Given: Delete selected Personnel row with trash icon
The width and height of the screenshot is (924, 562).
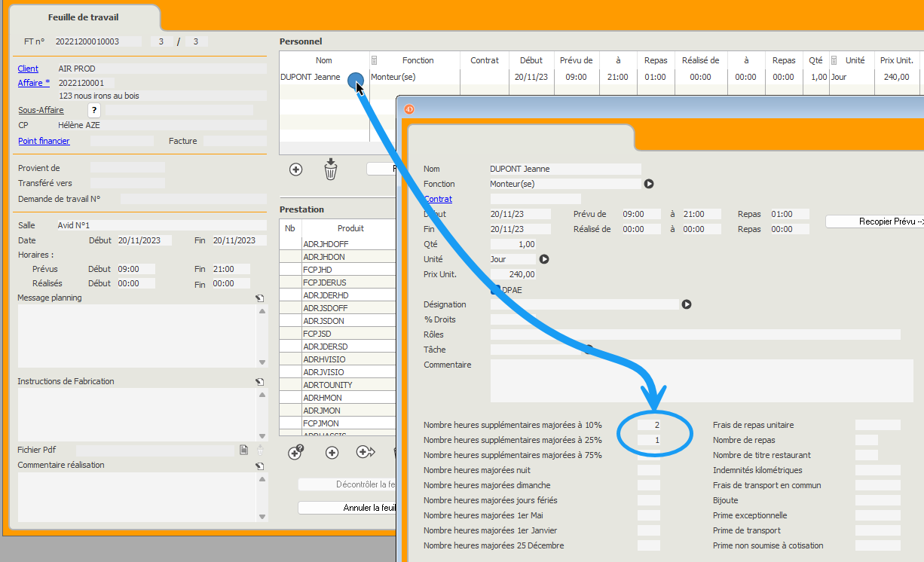Looking at the screenshot, I should (x=331, y=169).
